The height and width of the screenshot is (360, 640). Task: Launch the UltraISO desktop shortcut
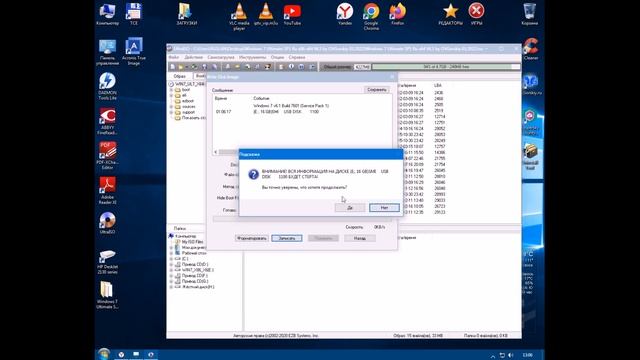point(107,223)
